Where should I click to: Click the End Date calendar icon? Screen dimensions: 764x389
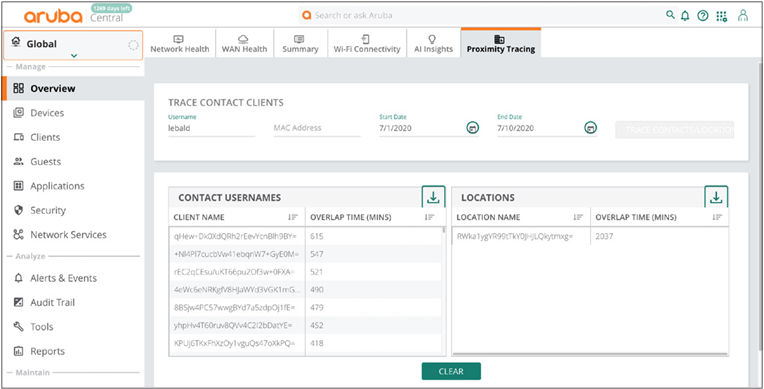(x=590, y=128)
